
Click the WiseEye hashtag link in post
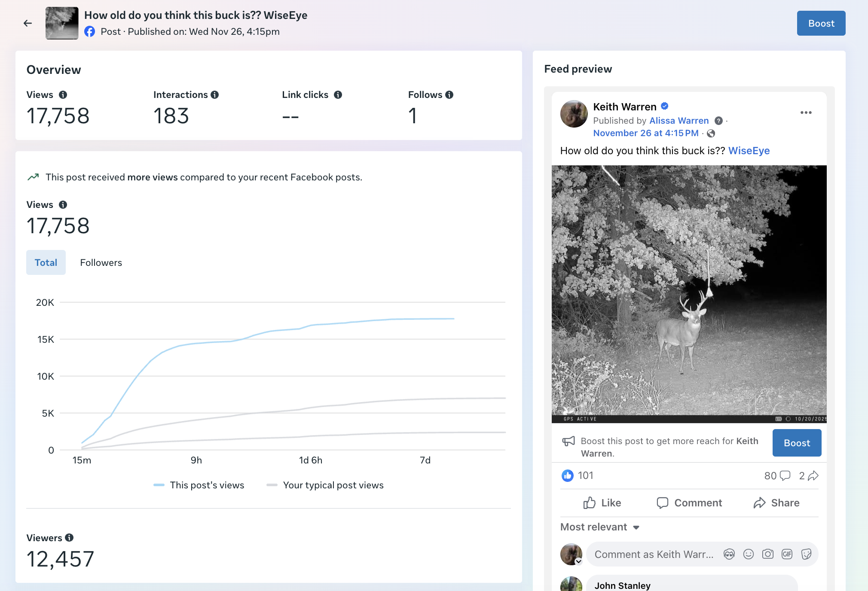[x=749, y=151]
